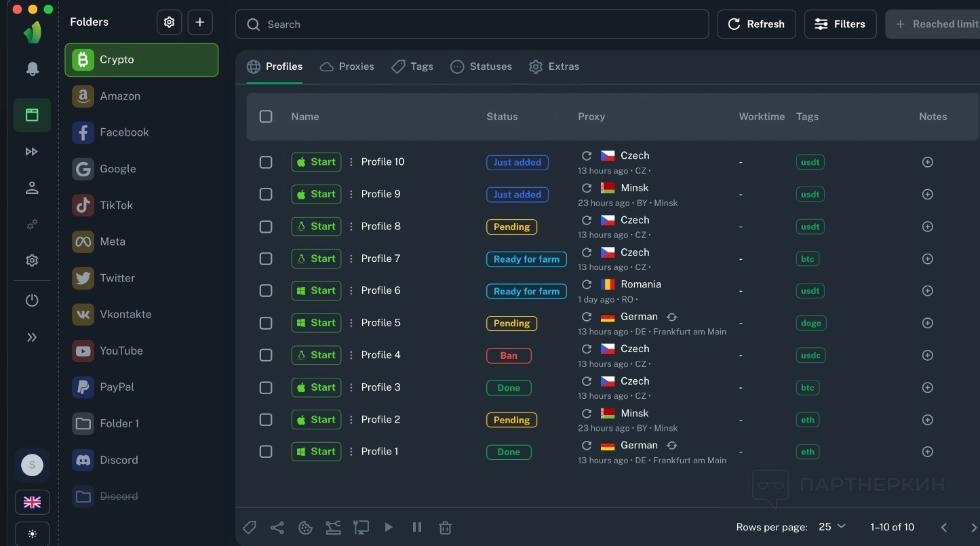Click the trash delete icon in bottom toolbar
This screenshot has height=546, width=980.
coord(445,527)
